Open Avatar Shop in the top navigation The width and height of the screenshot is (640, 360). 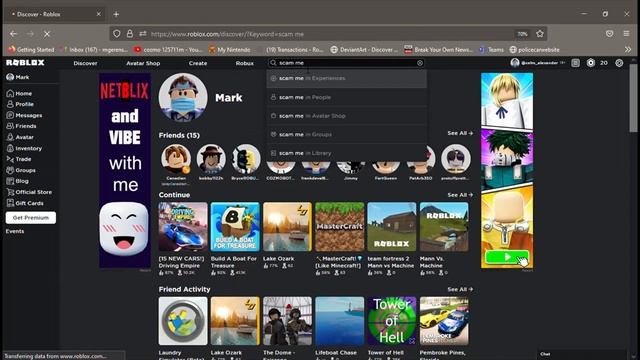(x=143, y=63)
